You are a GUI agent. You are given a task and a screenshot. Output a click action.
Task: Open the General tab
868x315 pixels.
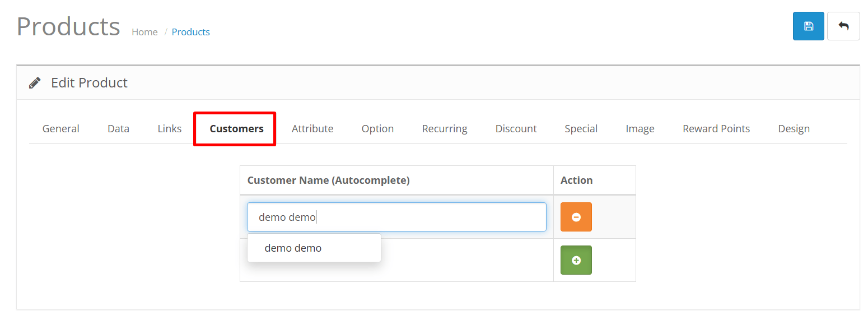click(61, 129)
